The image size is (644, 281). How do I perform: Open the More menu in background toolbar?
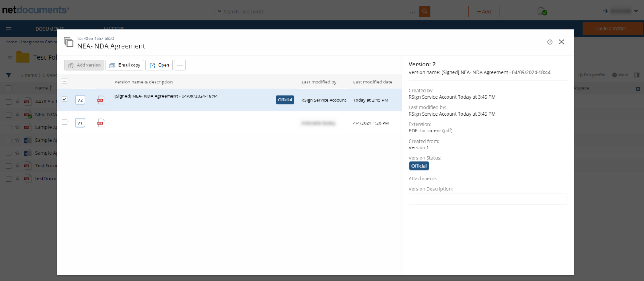click(620, 75)
